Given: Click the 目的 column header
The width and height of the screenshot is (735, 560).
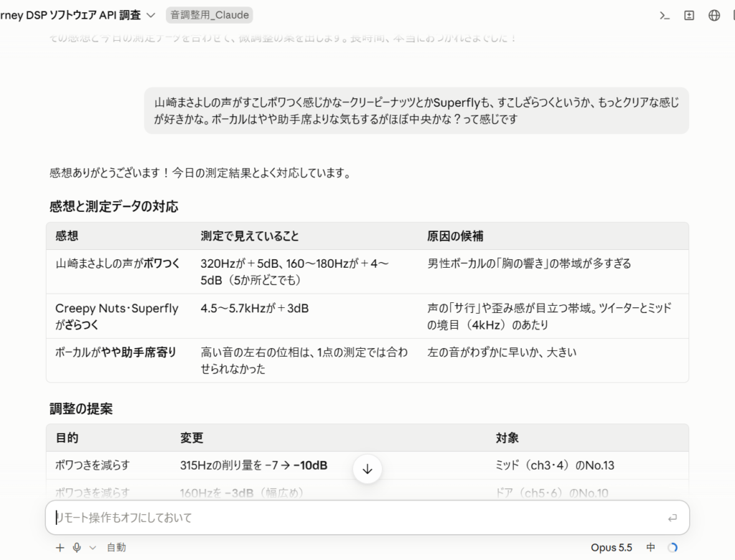Looking at the screenshot, I should 67,438.
